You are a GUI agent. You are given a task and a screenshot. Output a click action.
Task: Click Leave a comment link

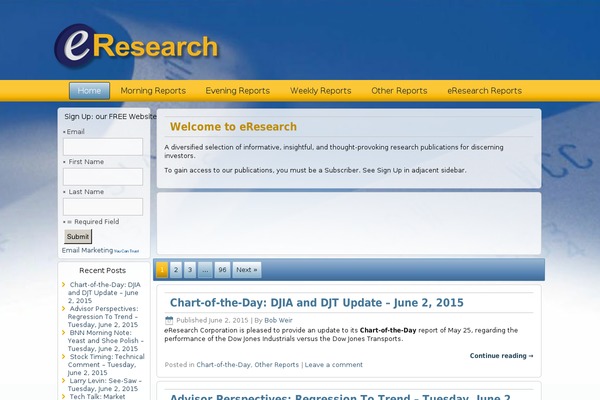click(x=334, y=365)
